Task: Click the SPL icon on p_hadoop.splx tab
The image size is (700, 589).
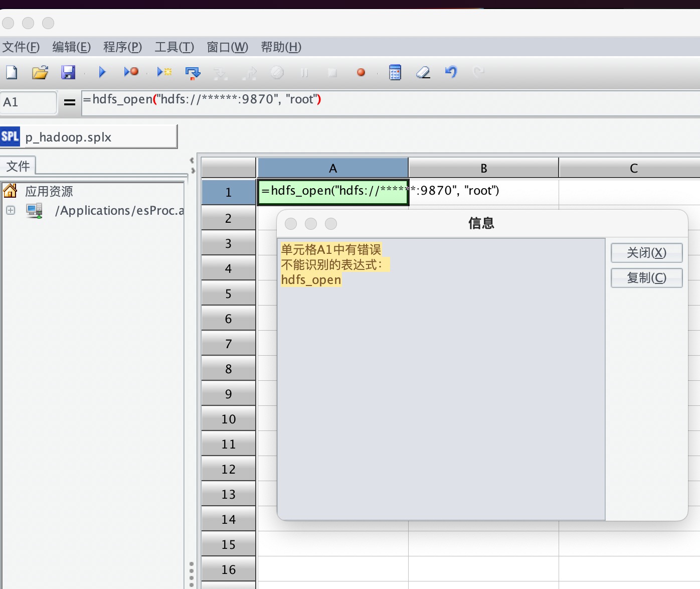Action: pyautogui.click(x=11, y=136)
